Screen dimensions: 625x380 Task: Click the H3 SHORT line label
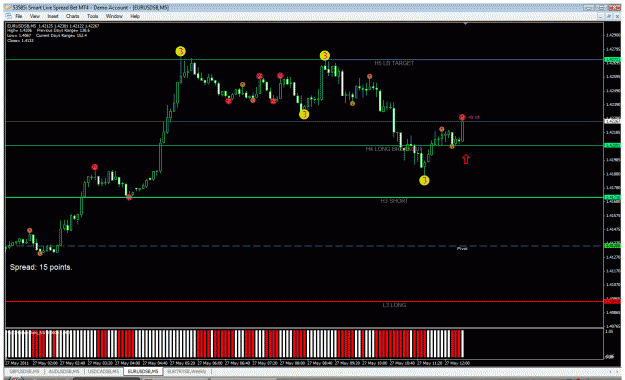coord(394,201)
